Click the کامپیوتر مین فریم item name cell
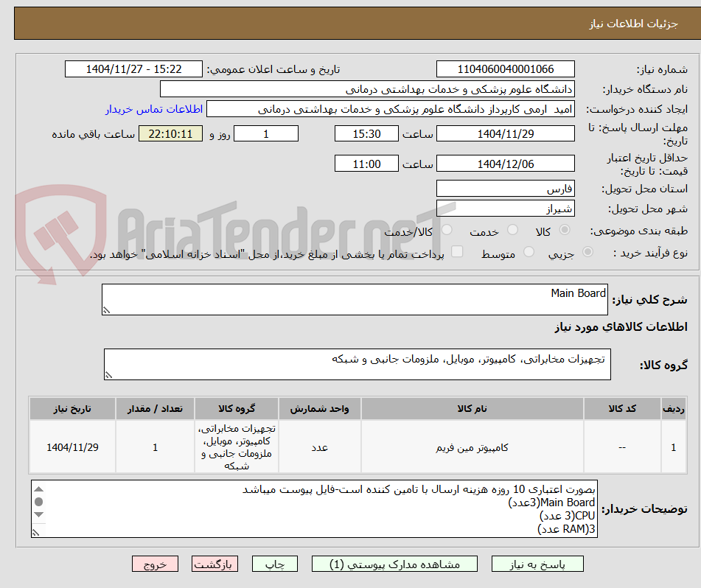Image resolution: width=701 pixels, height=588 pixels. [x=472, y=447]
